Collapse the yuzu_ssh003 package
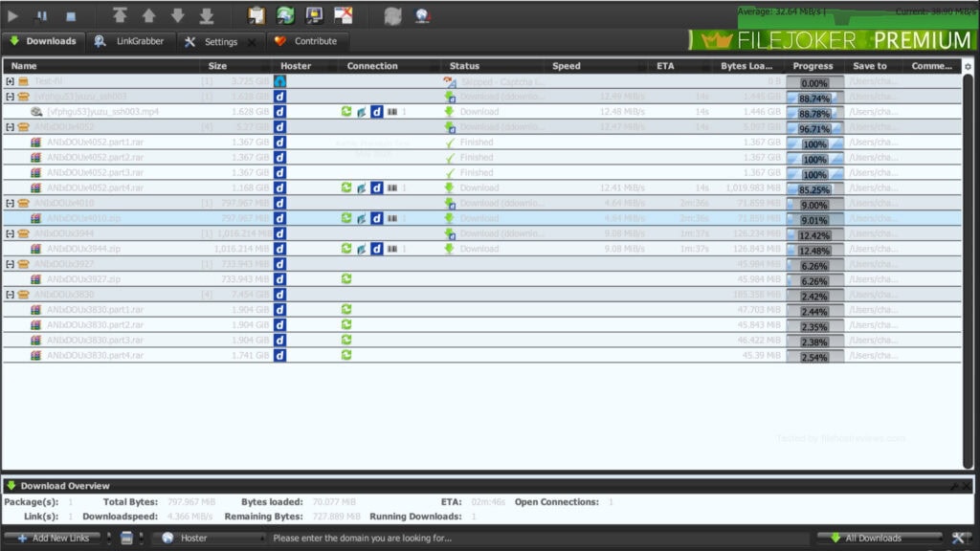980x551 pixels. (x=10, y=97)
